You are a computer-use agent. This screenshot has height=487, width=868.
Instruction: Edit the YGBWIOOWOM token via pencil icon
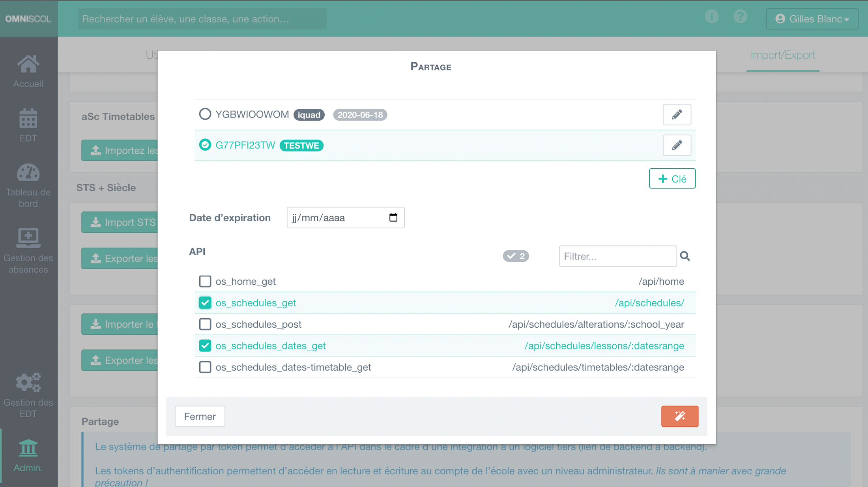677,115
